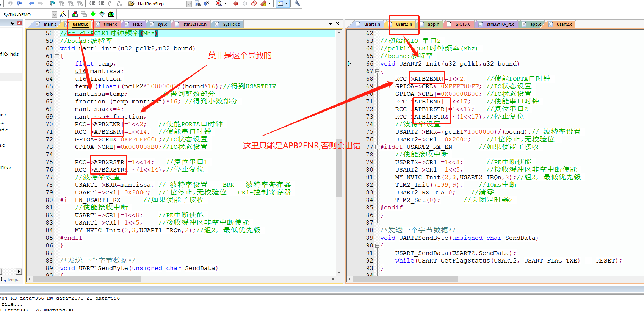Open the usart2.c tab in right pane
The width and height of the screenshot is (644, 311).
(x=561, y=24)
